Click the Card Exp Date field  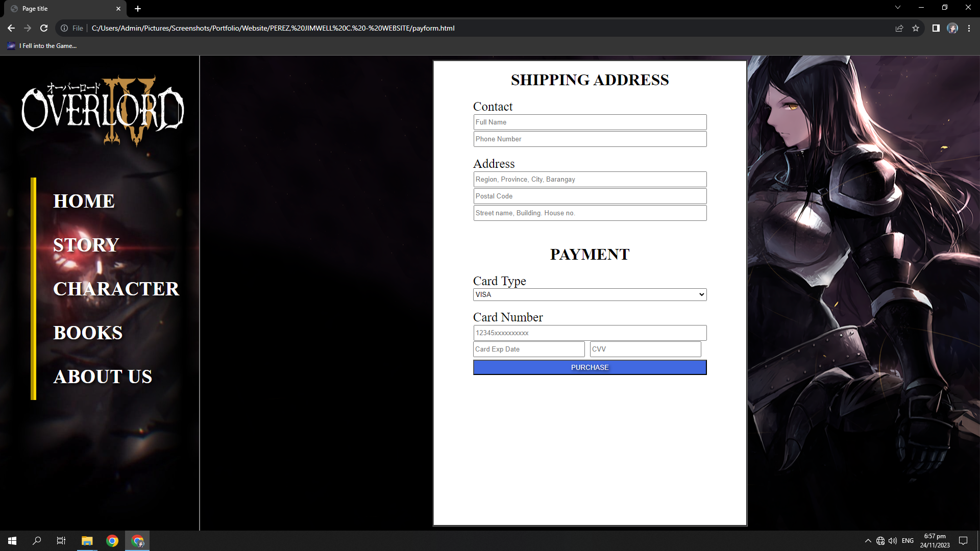coord(529,349)
